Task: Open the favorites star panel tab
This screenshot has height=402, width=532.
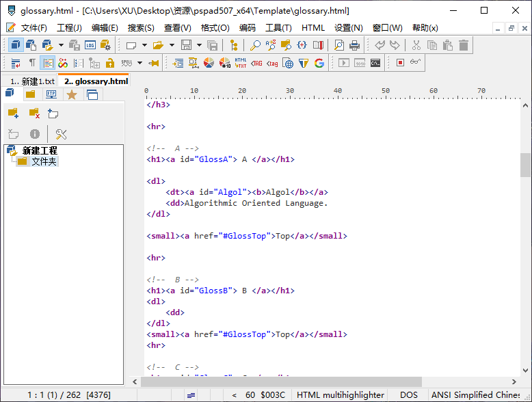Action: tap(72, 94)
